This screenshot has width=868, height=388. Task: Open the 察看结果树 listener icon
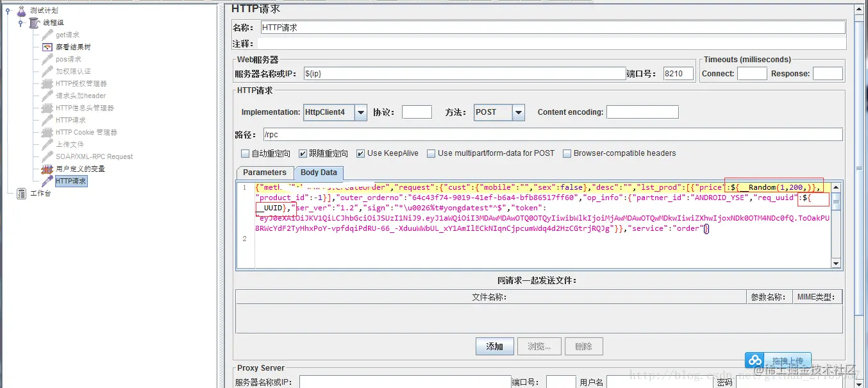47,47
